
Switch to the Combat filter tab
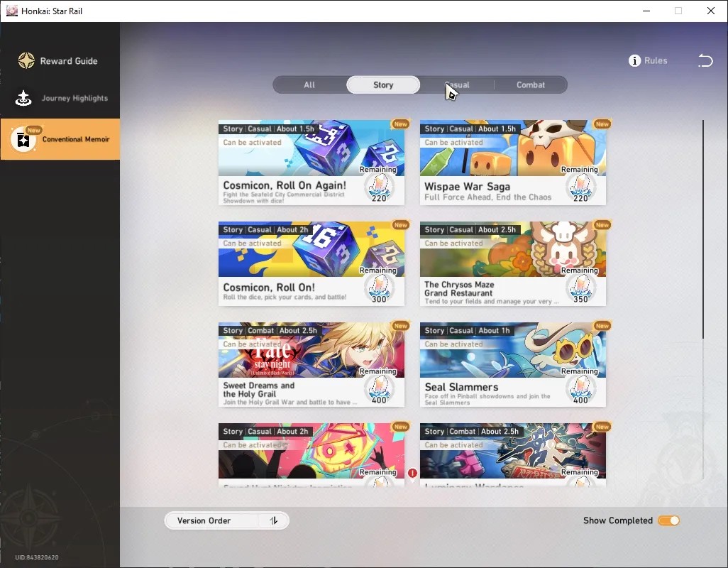pyautogui.click(x=531, y=85)
